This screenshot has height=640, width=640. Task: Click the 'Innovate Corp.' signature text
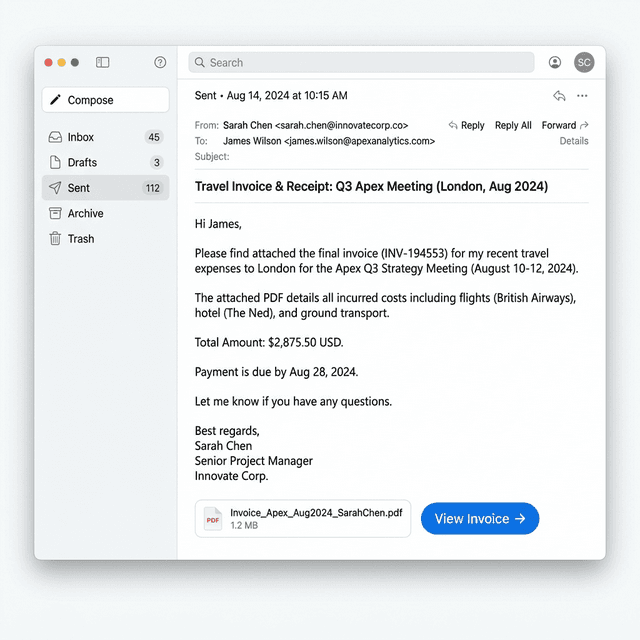[231, 476]
